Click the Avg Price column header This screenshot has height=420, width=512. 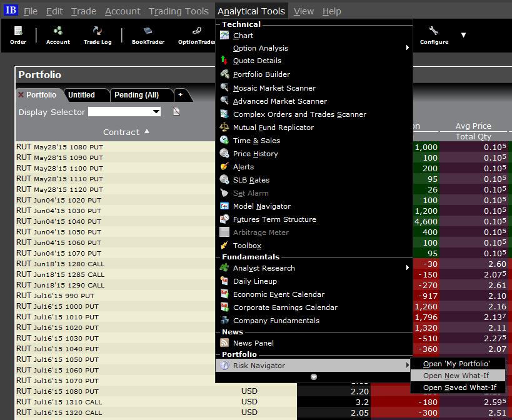tap(473, 126)
